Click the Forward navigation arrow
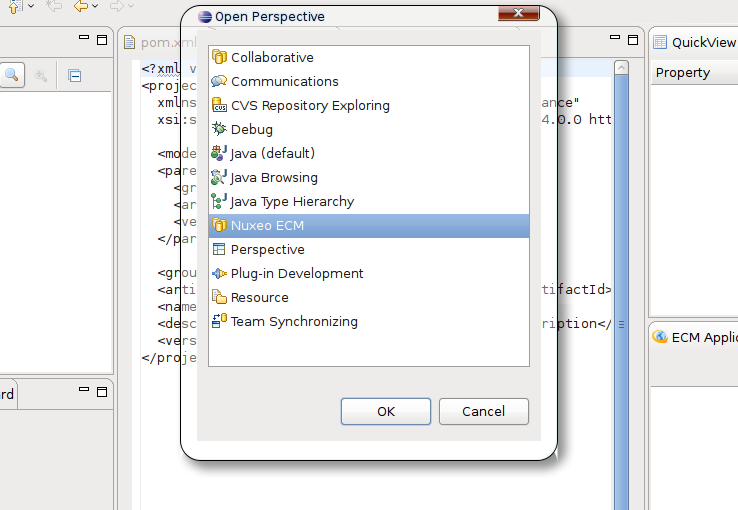This screenshot has height=510, width=738. coord(116,6)
